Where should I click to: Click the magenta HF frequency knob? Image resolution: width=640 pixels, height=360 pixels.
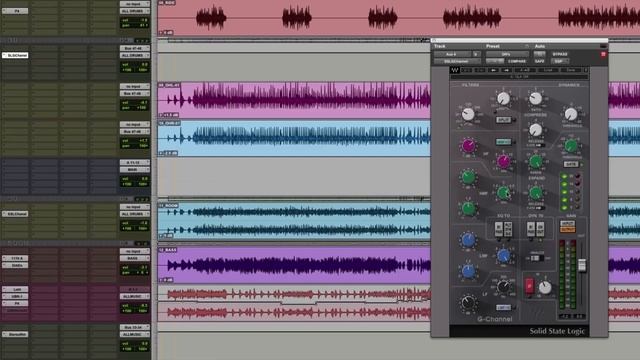[503, 161]
